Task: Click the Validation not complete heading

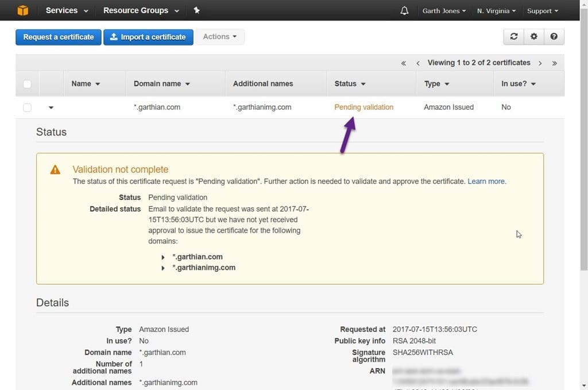Action: (121, 169)
